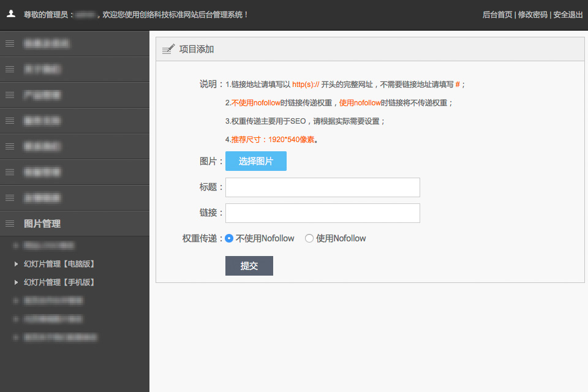Select the 不使用Nofollow radio button
Viewport: 588px width, 392px height.
tap(229, 238)
